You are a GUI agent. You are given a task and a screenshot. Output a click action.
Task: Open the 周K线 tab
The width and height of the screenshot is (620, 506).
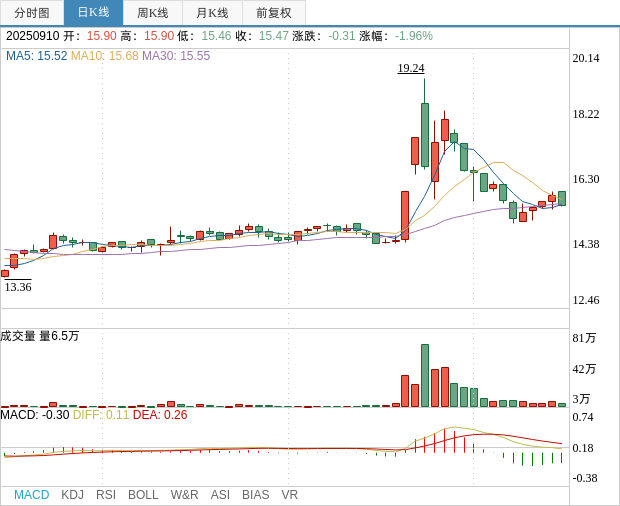(153, 13)
